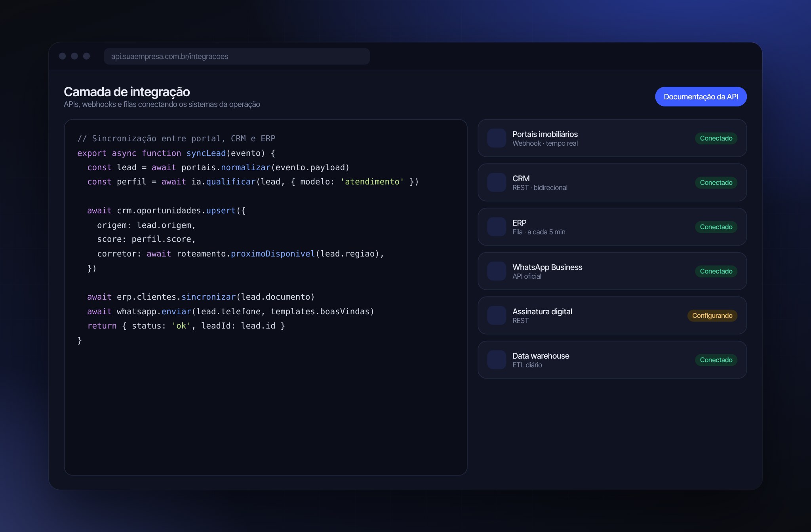
Task: Click 'REST · bidirecional' subtitle
Action: [x=540, y=188]
